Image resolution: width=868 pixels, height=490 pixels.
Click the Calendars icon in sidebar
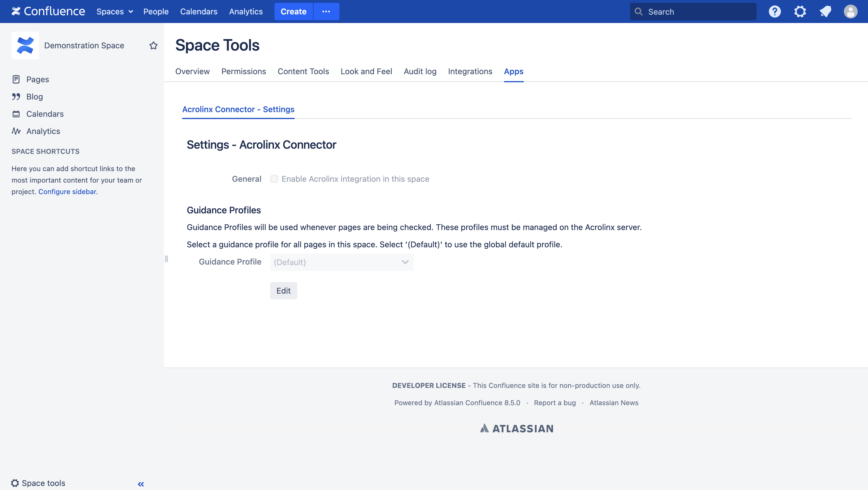[16, 114]
